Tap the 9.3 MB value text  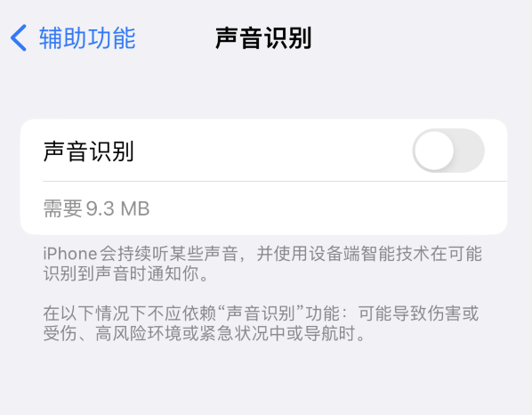(x=117, y=208)
